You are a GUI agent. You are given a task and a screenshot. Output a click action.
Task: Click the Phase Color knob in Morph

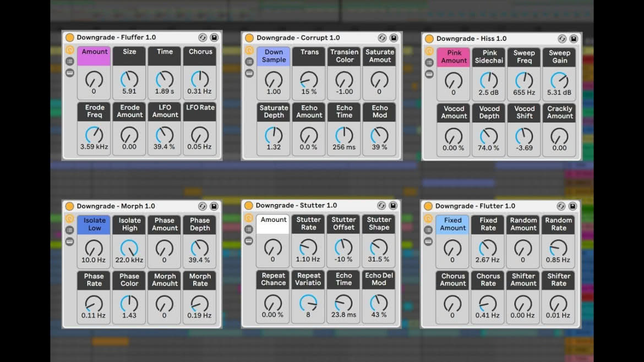coord(129,304)
